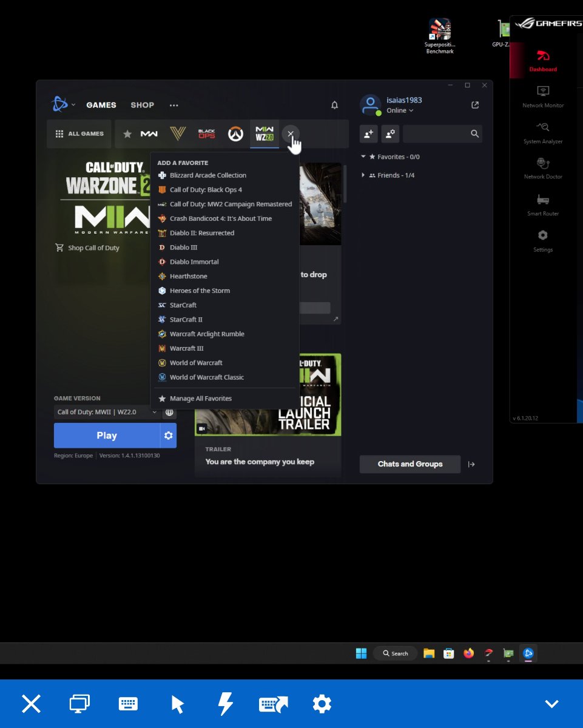Open Chats and Groups
Screen dimensions: 583x728
[410, 464]
